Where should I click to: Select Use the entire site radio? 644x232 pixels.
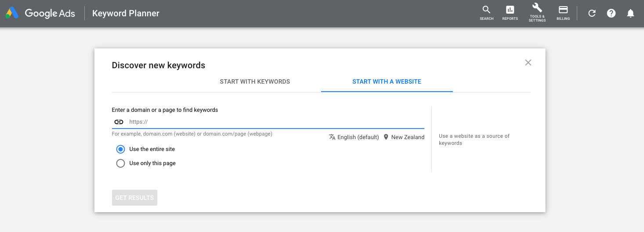click(120, 149)
